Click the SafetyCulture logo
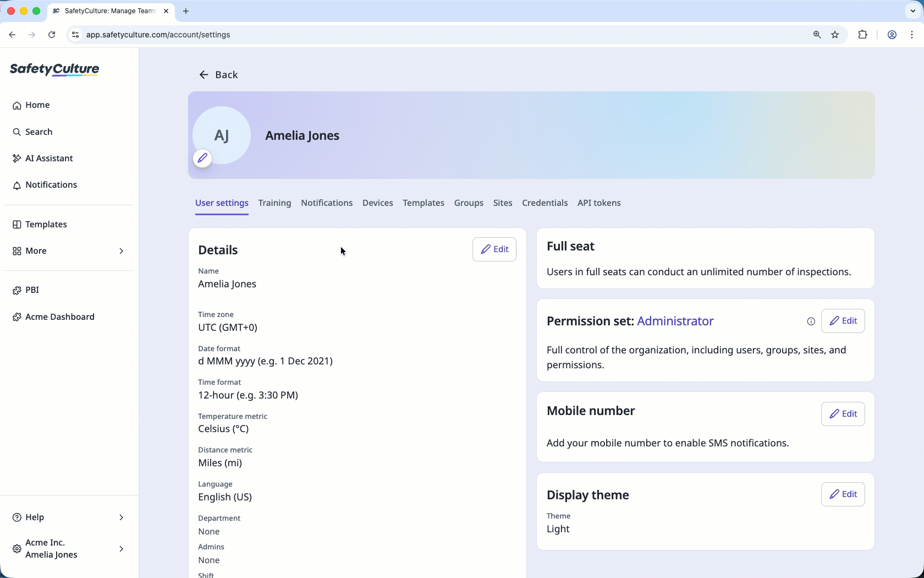Viewport: 924px width, 578px height. click(54, 69)
